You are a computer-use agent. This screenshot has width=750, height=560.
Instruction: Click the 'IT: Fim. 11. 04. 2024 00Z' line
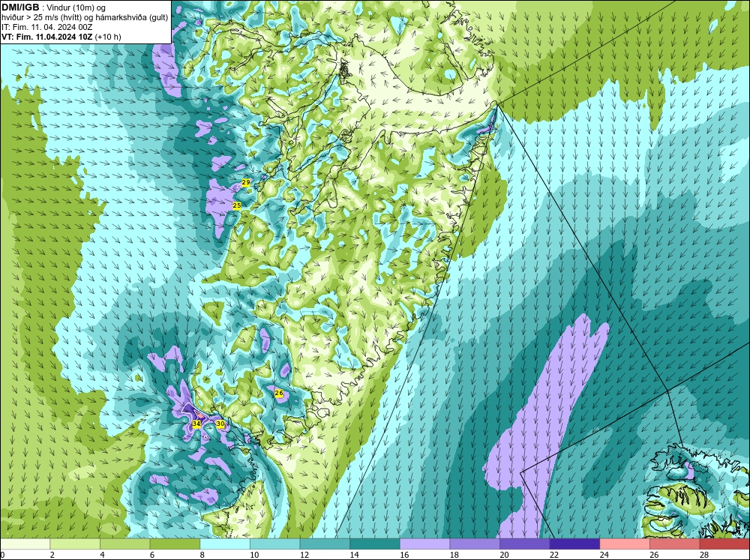(x=46, y=27)
